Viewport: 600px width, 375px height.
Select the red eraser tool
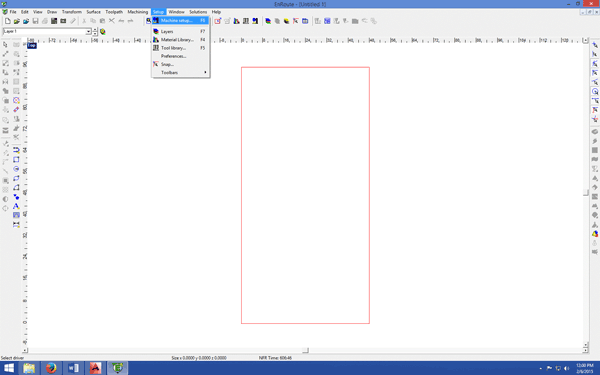16,110
